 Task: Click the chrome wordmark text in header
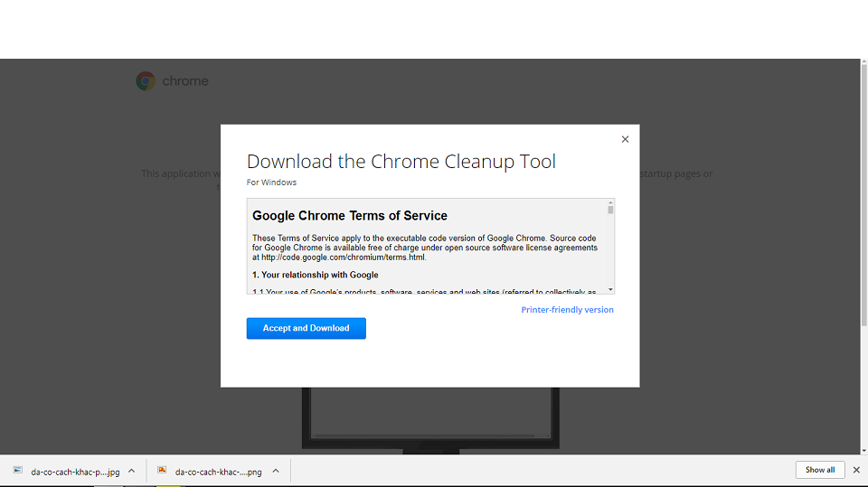click(184, 81)
